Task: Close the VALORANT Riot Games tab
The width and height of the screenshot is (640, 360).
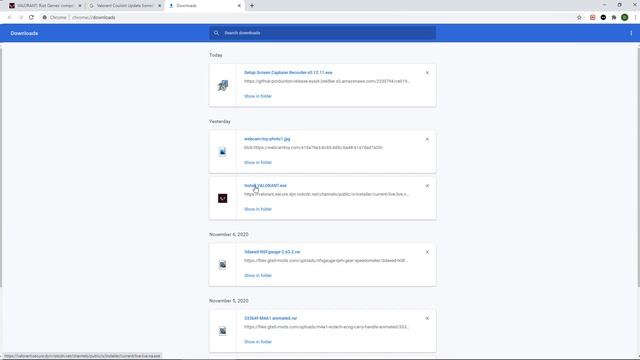Action: pos(80,6)
